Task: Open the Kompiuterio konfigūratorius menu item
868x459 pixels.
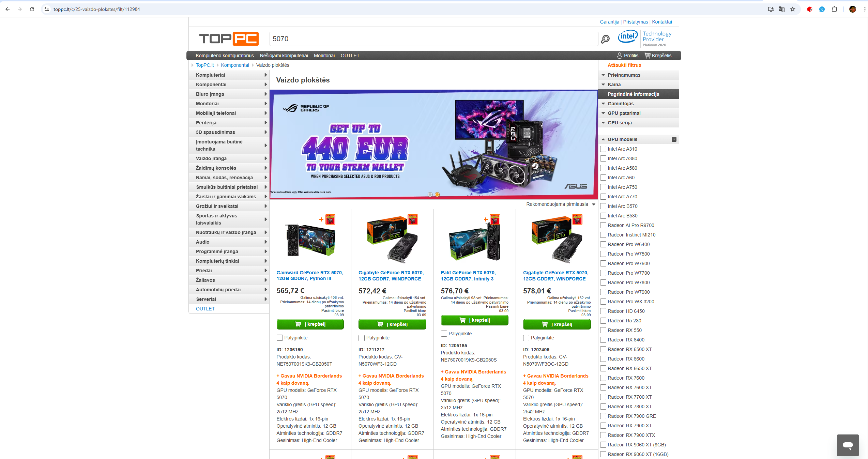Action: [225, 56]
